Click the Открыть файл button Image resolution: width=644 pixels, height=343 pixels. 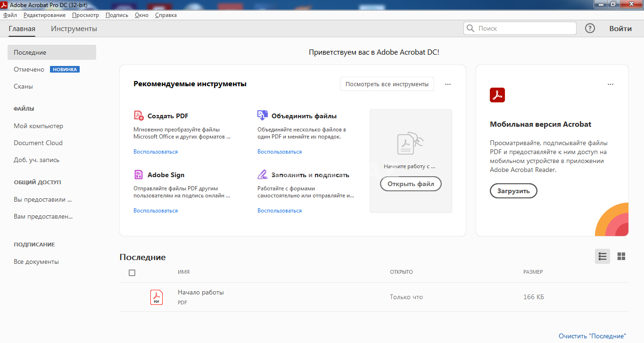[x=411, y=184]
